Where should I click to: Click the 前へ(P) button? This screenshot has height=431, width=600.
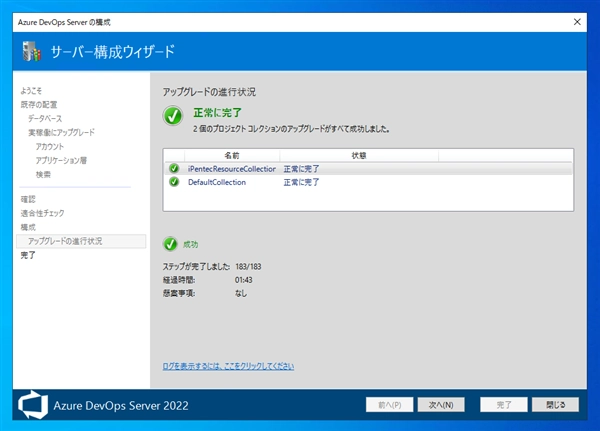coord(390,405)
